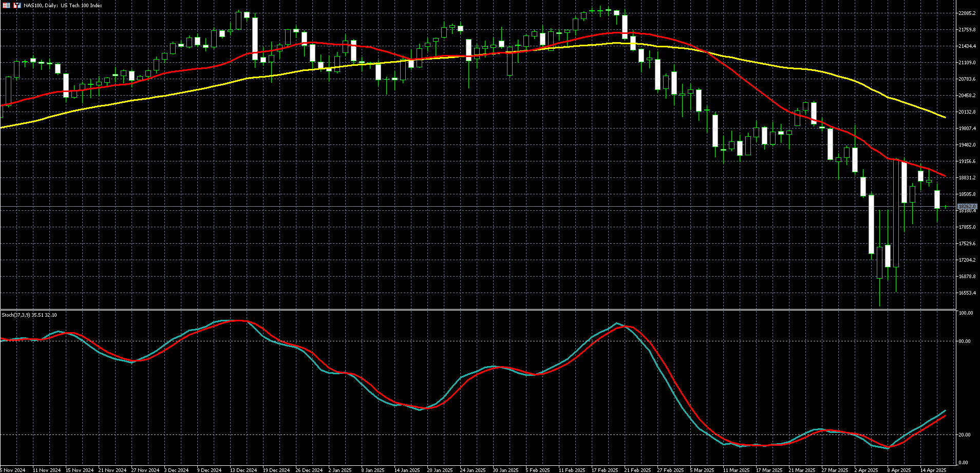The image size is (980, 473).
Task: Click the 16553.4 label on price axis
Action: tap(967, 293)
